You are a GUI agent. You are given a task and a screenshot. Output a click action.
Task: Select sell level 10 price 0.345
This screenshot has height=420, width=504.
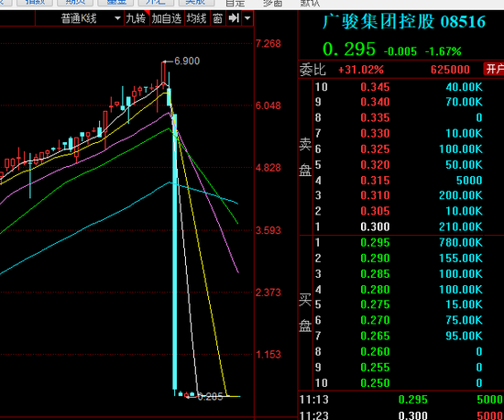[x=375, y=87]
